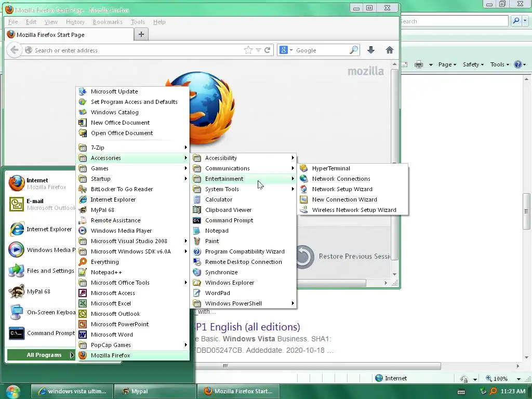This screenshot has height=399, width=532.
Task: Launch Microsoft Access
Action: (132, 293)
